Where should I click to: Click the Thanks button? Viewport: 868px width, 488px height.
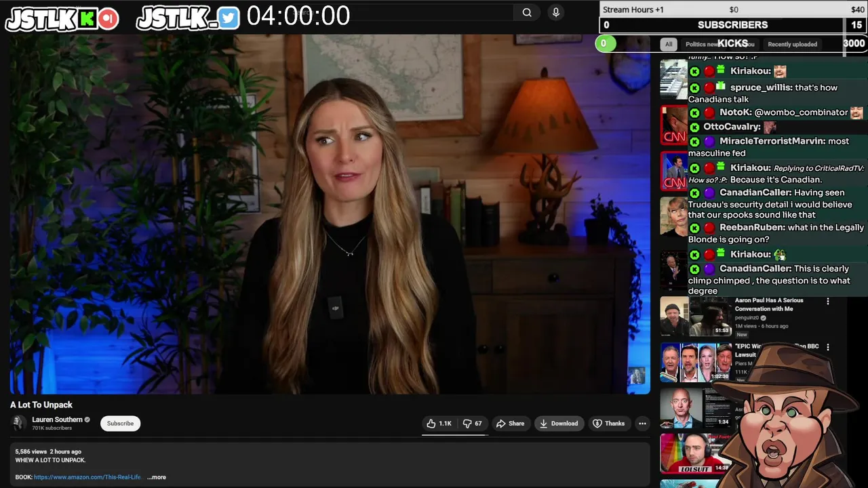(x=608, y=424)
